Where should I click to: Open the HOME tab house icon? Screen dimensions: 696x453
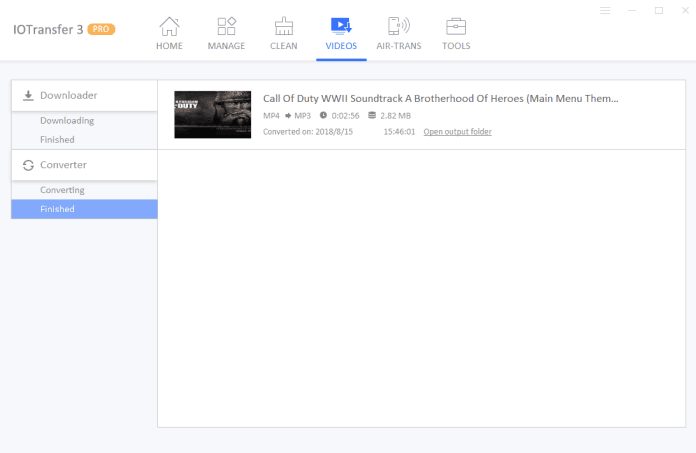(169, 26)
